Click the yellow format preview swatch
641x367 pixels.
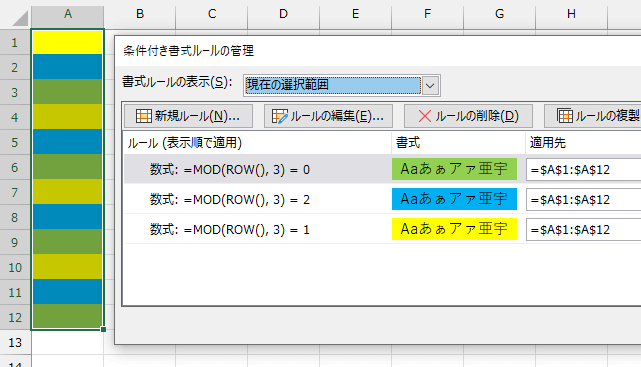pos(454,229)
